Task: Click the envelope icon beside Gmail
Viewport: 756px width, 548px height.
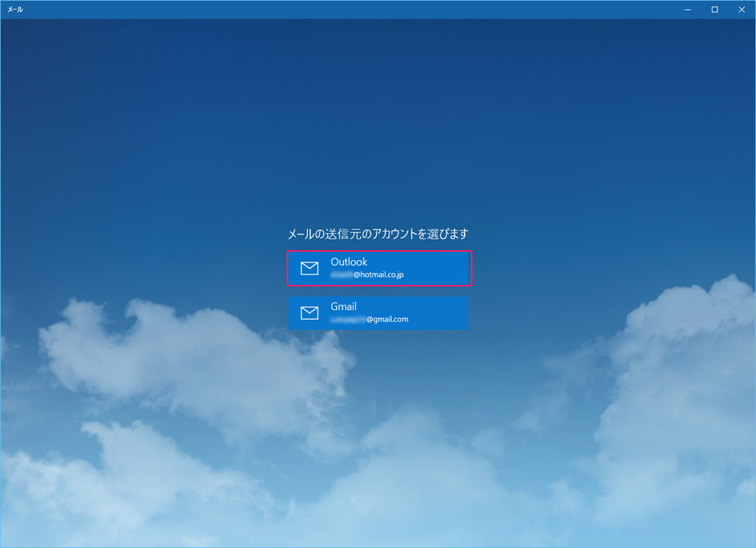Action: pyautogui.click(x=309, y=313)
